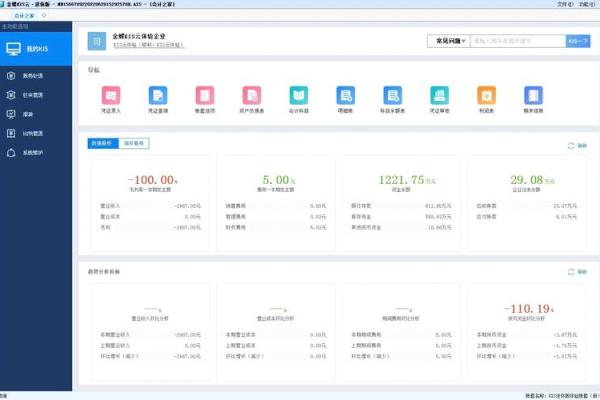Click the 报表 chart sidebar icon
Screen dimensions: 600x400
click(x=11, y=114)
